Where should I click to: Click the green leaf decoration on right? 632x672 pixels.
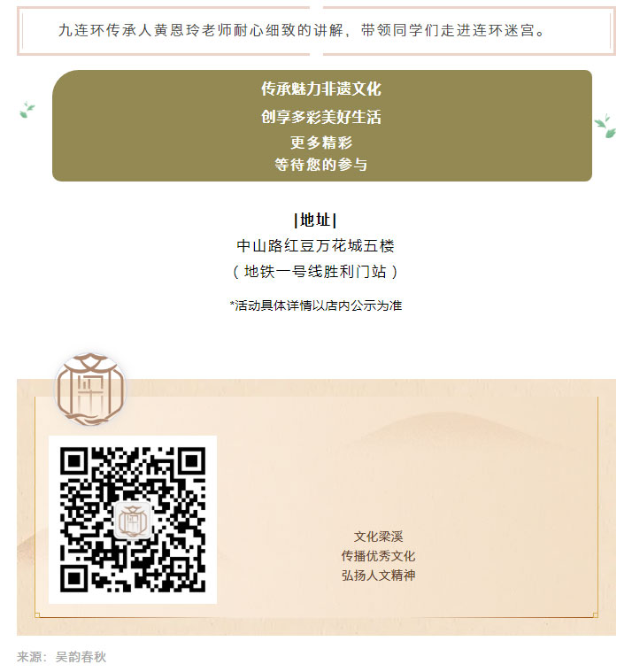tap(605, 126)
